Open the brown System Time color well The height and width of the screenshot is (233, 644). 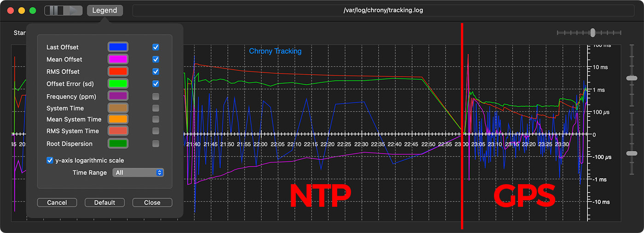coord(118,108)
